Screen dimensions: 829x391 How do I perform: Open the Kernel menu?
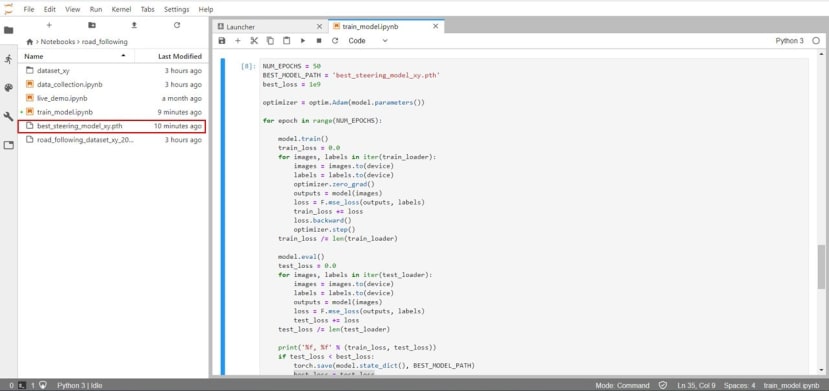pyautogui.click(x=122, y=9)
